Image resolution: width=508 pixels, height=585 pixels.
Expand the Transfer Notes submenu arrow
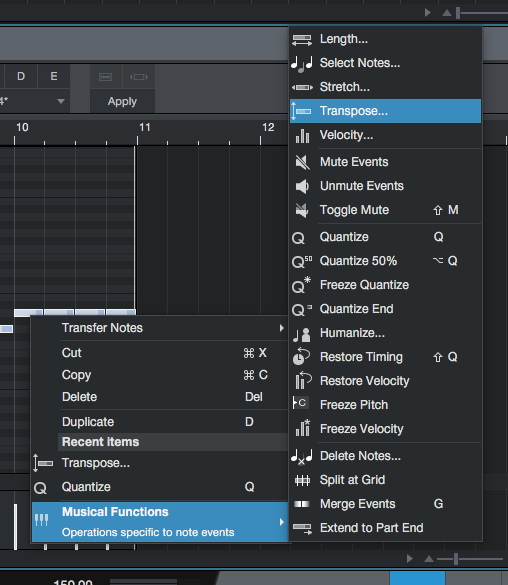(282, 328)
